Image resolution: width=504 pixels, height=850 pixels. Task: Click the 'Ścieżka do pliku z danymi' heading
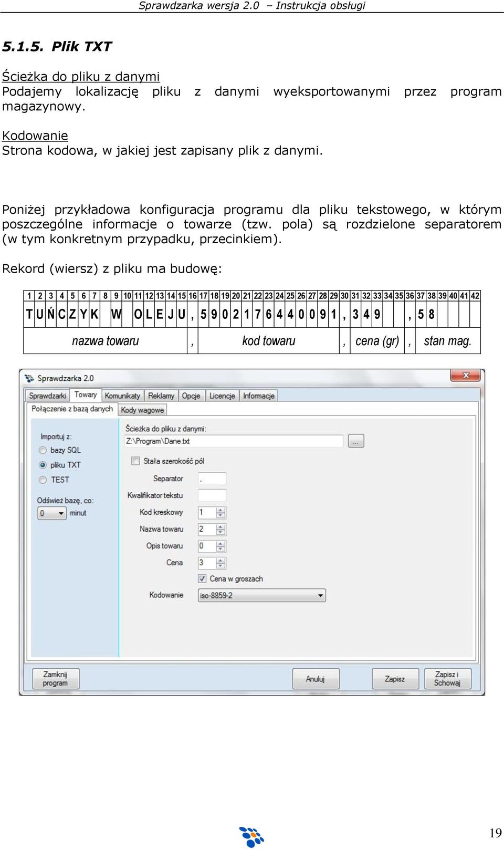(81, 76)
